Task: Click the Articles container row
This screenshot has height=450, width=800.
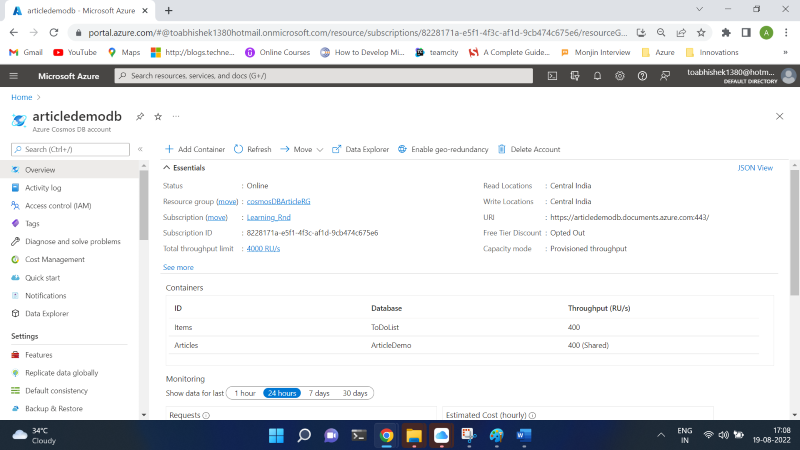Action: (x=466, y=345)
